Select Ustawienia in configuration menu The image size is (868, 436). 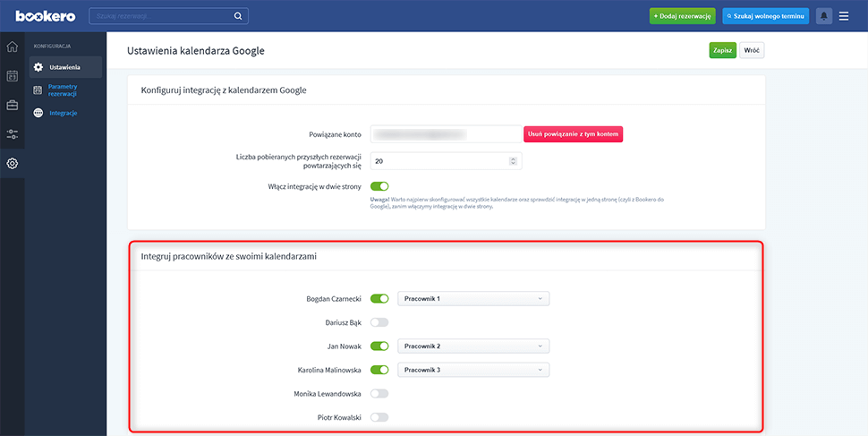point(65,67)
